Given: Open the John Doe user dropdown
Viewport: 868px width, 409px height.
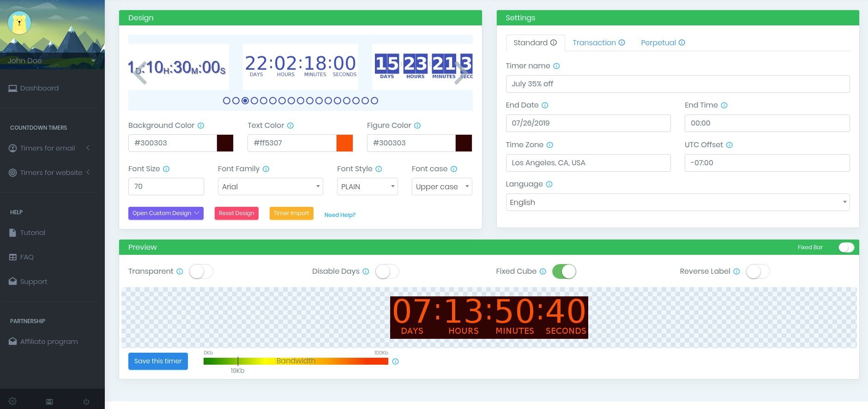Looking at the screenshot, I should point(52,61).
